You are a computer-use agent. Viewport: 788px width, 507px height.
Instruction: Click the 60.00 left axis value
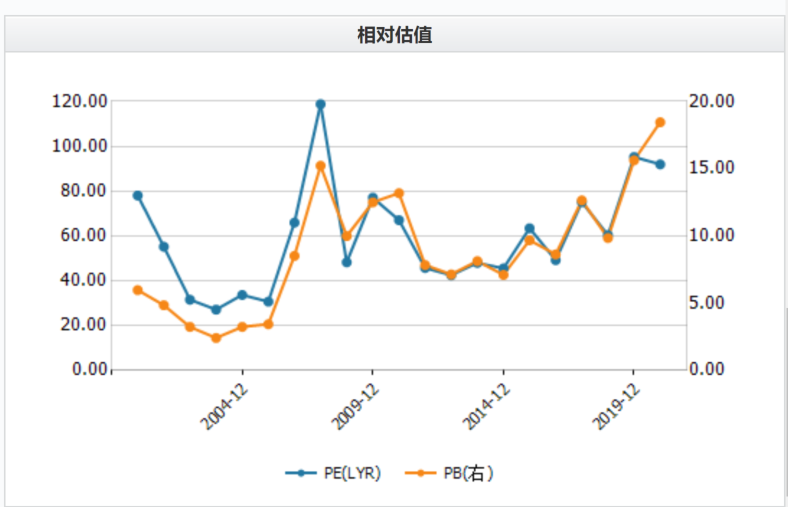(x=84, y=235)
